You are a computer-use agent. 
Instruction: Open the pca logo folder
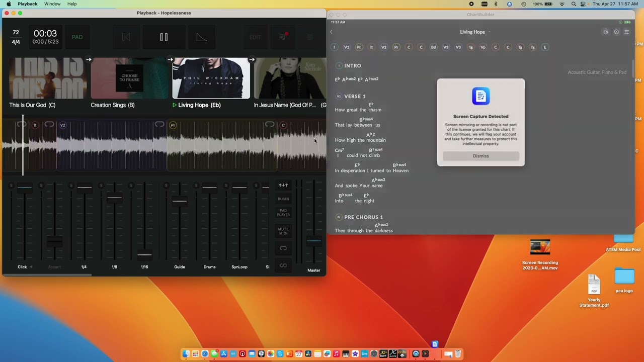[x=624, y=281]
